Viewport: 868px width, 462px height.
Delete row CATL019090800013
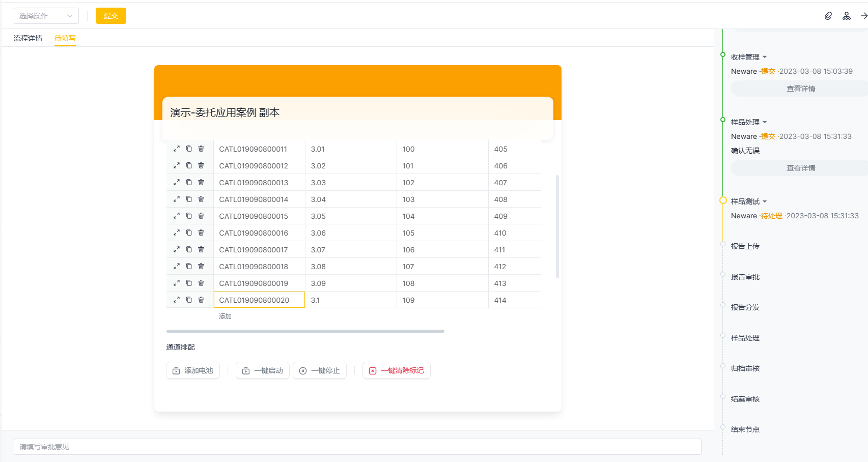[x=201, y=182]
